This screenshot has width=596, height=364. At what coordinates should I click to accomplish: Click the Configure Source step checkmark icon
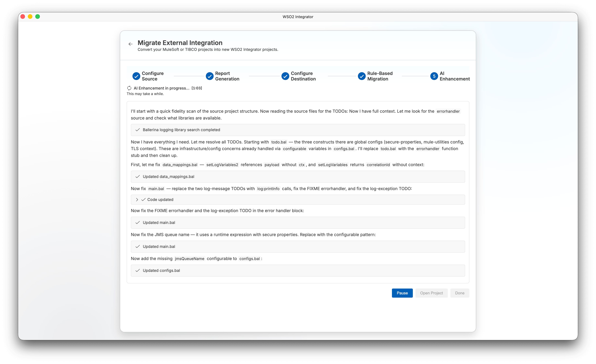pos(136,76)
